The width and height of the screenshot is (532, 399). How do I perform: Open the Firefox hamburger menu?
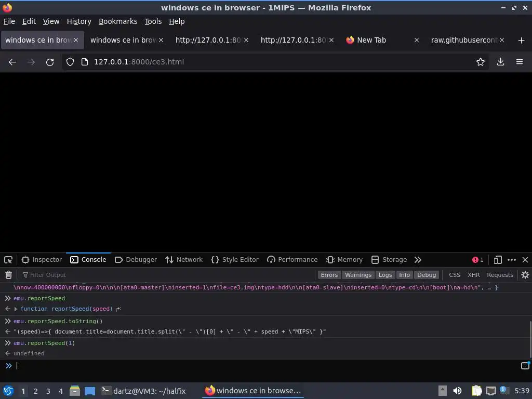(520, 62)
